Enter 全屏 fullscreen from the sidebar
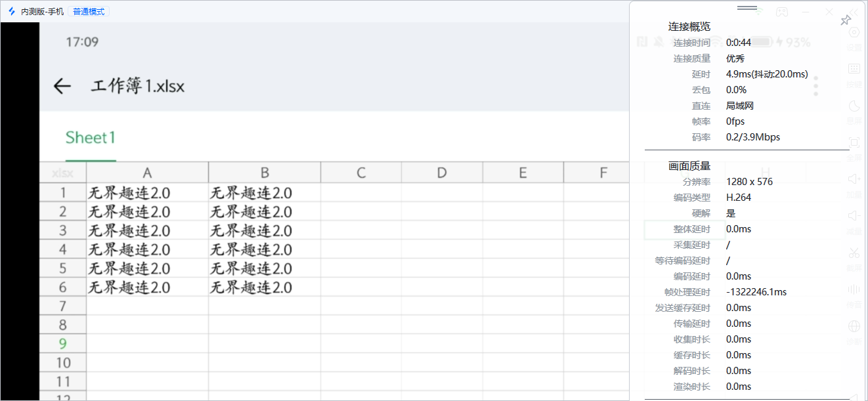Viewport: 868px width, 401px height. [x=854, y=142]
